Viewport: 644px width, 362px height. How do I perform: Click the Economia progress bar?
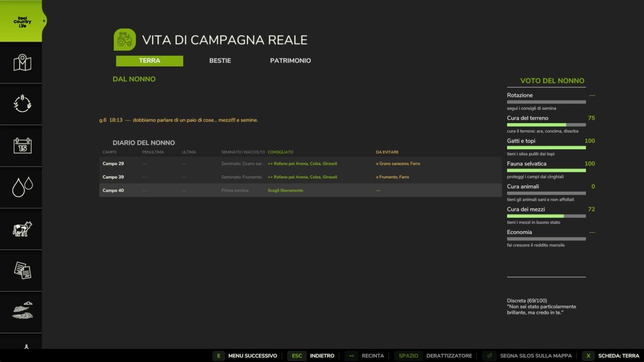(546, 239)
